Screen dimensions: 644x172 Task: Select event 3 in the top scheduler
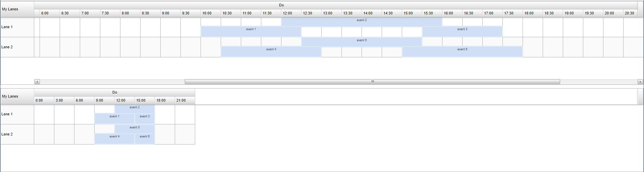click(x=462, y=32)
